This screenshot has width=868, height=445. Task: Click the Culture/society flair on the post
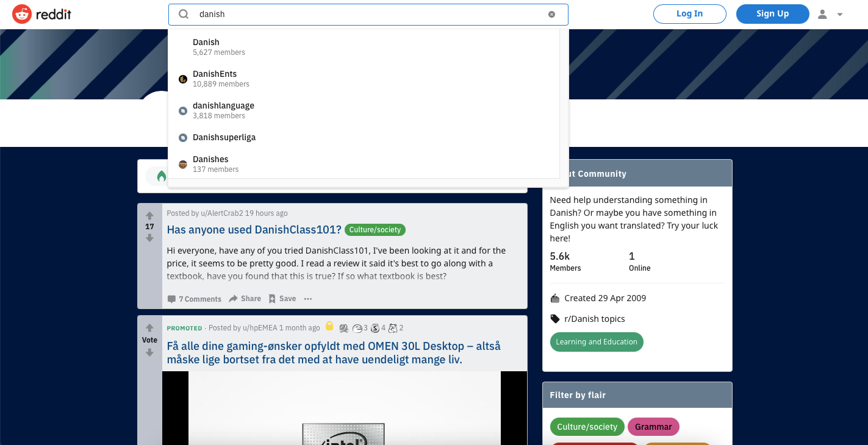click(375, 230)
